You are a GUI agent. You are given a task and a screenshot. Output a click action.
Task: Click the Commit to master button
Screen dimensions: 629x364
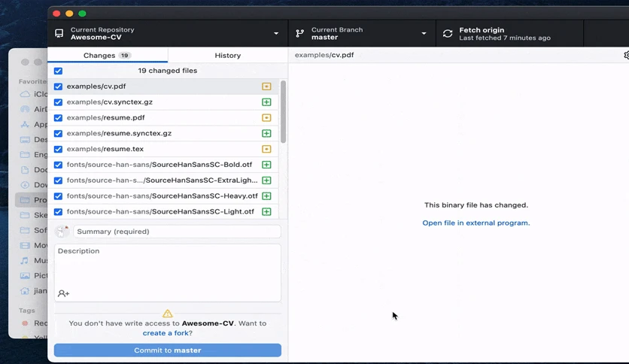coord(168,350)
